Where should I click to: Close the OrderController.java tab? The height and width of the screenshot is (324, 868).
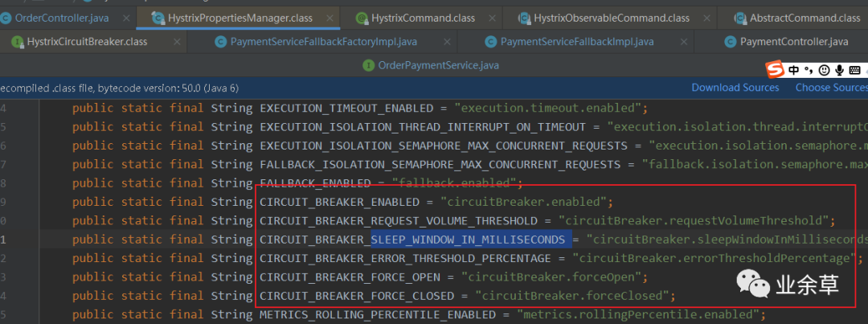126,18
